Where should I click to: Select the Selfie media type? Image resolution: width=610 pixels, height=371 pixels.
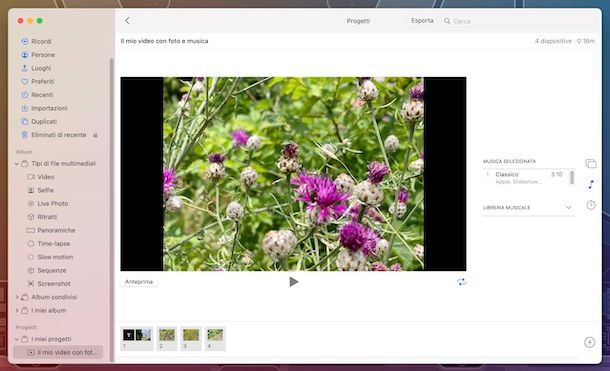tap(41, 190)
